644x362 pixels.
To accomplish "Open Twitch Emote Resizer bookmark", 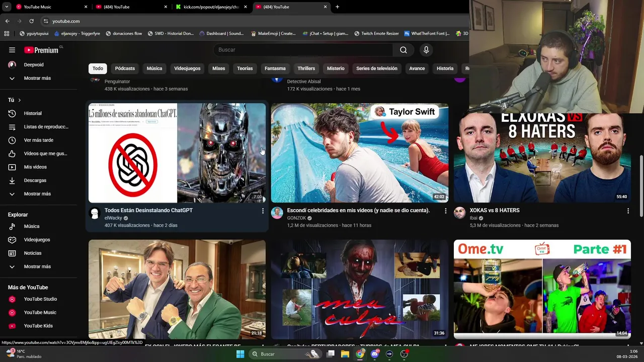I will 377,34.
